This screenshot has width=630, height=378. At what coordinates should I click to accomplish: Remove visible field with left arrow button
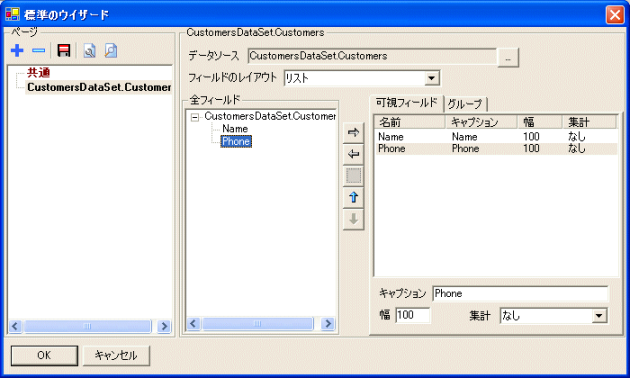pos(354,154)
